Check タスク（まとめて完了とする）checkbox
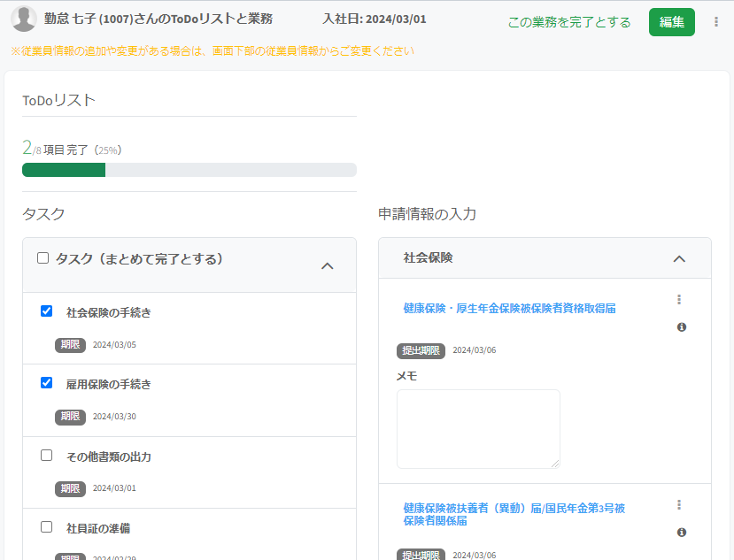Image resolution: width=734 pixels, height=560 pixels. (43, 258)
